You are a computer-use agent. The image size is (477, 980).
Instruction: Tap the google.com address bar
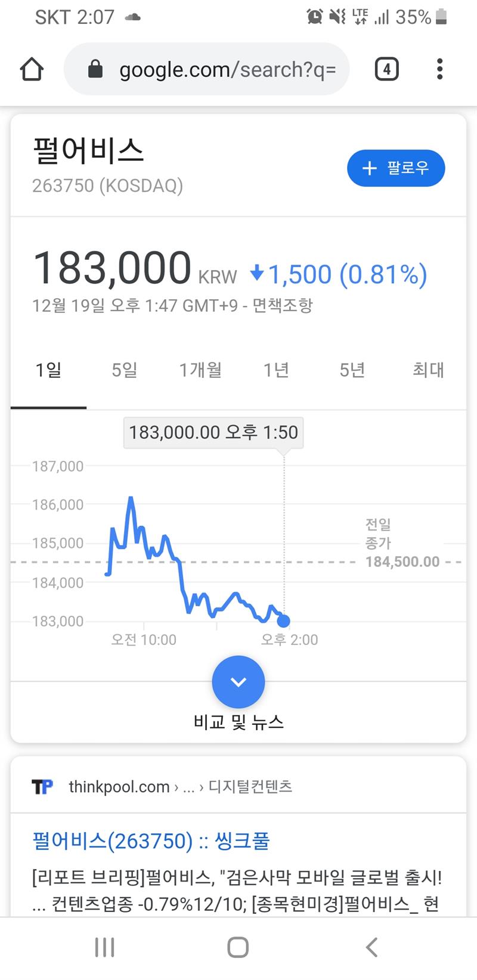(x=227, y=70)
